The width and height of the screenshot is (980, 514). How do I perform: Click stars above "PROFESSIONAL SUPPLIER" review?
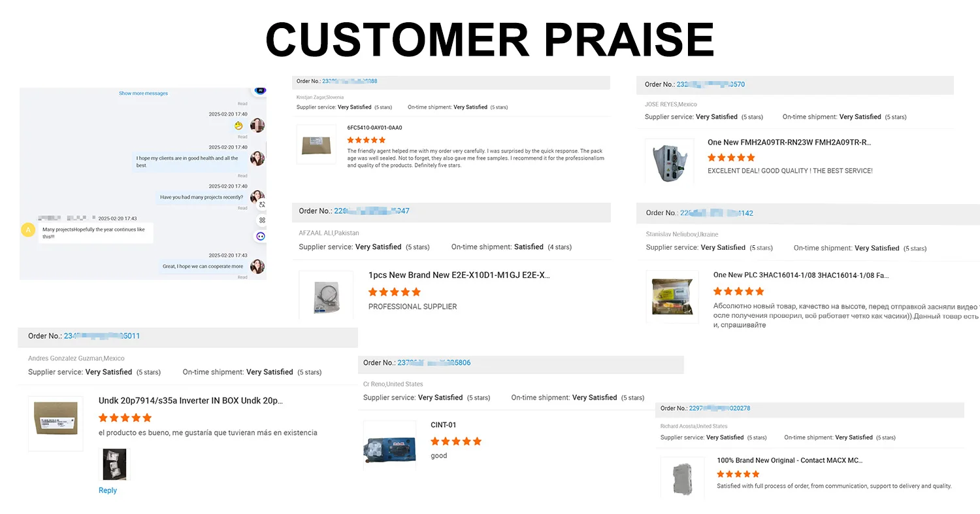[x=395, y=292]
